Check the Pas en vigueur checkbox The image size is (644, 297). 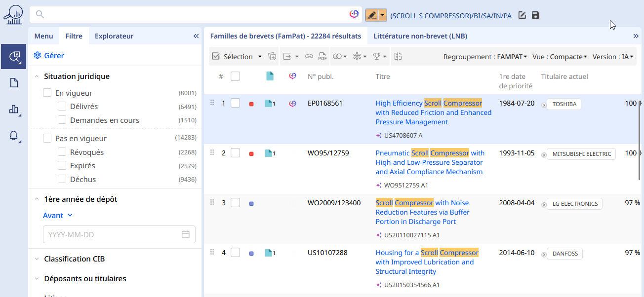tap(47, 138)
